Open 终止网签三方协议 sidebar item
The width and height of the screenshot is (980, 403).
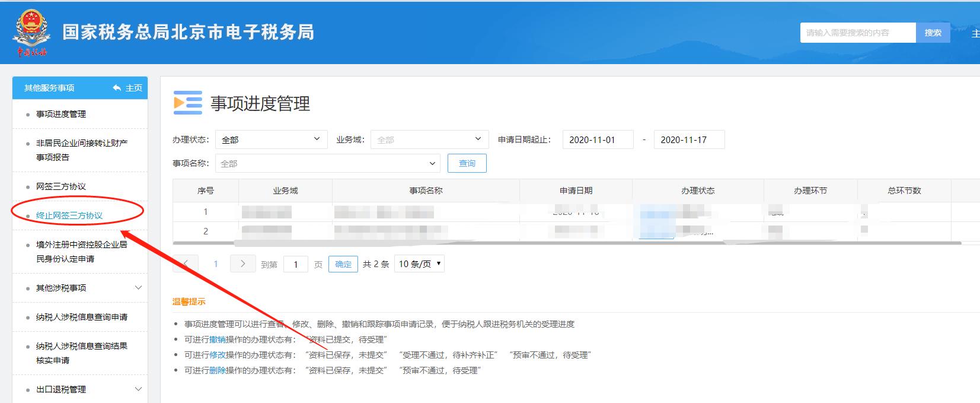(69, 215)
